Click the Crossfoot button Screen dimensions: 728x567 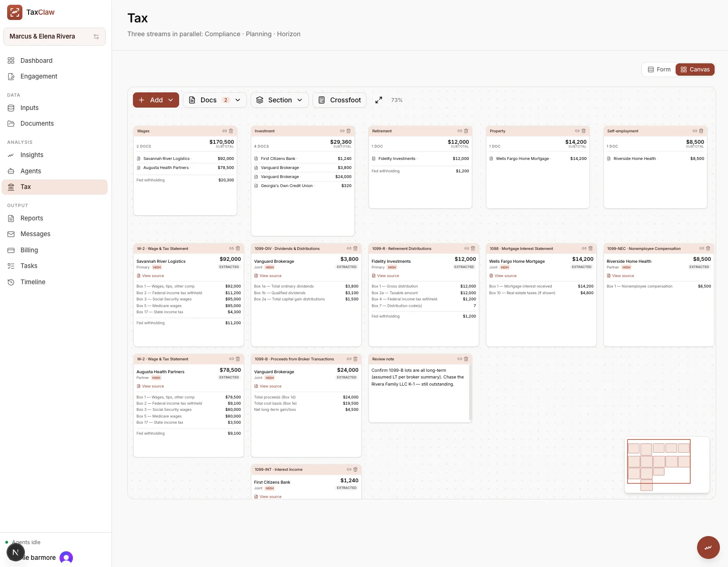click(340, 100)
